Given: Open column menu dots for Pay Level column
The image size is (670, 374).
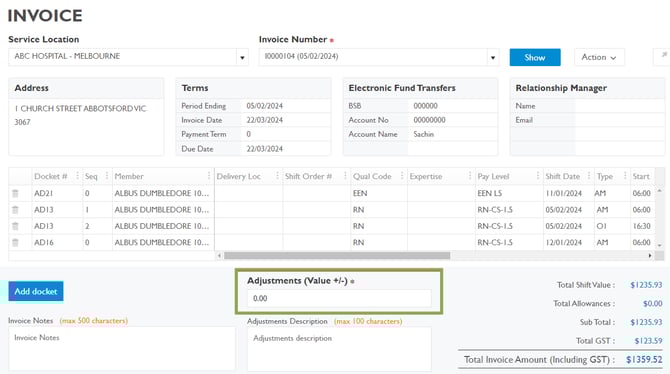Looking at the screenshot, I should pyautogui.click(x=538, y=176).
